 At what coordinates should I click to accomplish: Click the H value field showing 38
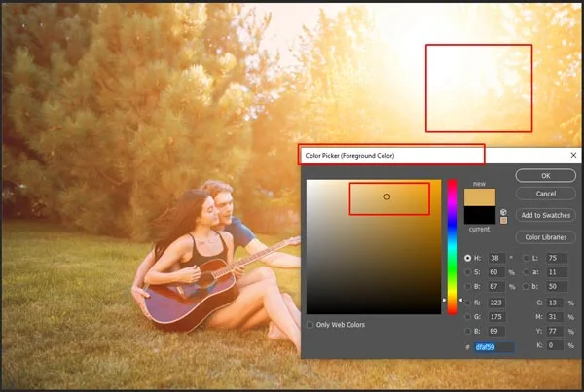tap(496, 258)
